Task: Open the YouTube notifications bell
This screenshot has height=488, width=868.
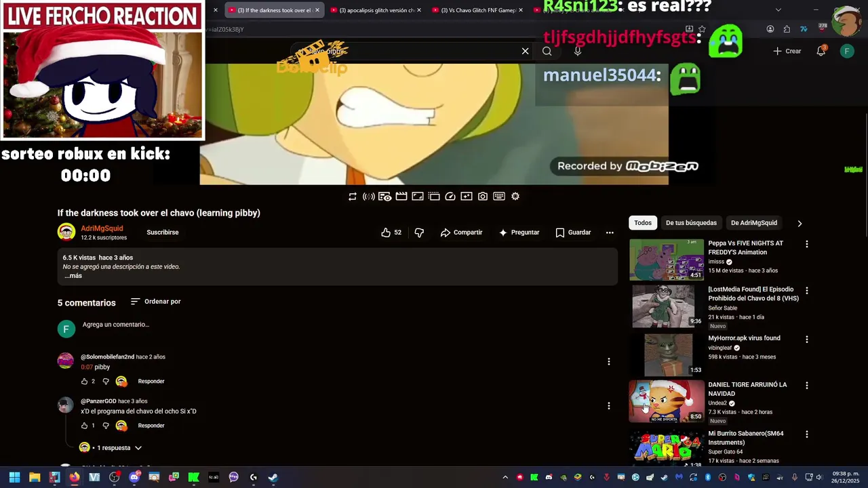Action: click(821, 51)
